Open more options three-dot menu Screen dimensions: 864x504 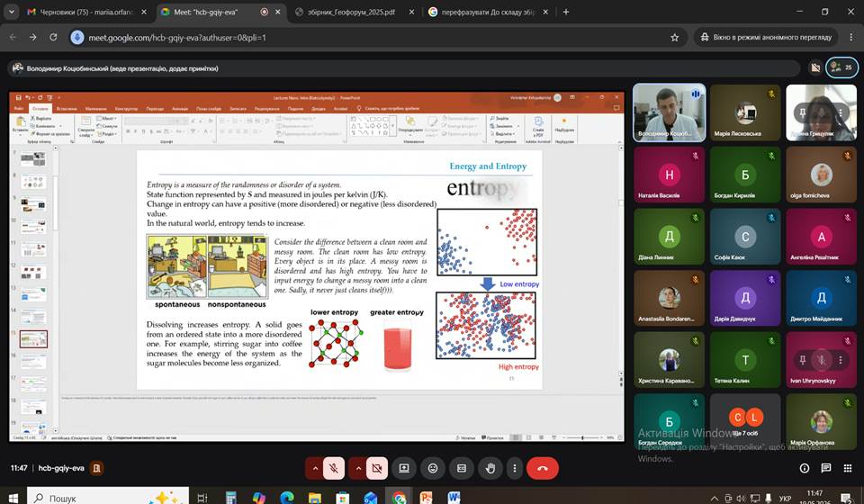click(515, 468)
